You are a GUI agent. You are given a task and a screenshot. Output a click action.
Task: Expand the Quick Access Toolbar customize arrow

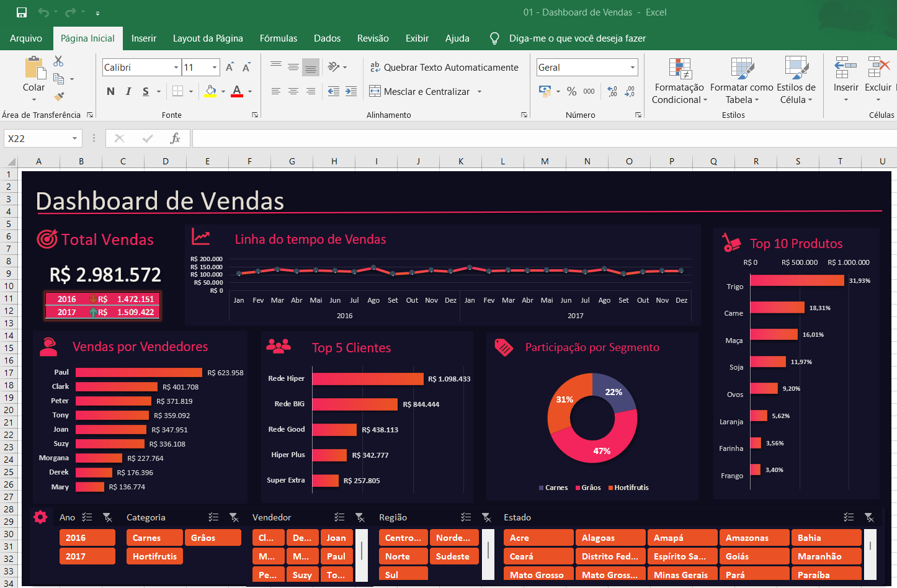pos(97,12)
